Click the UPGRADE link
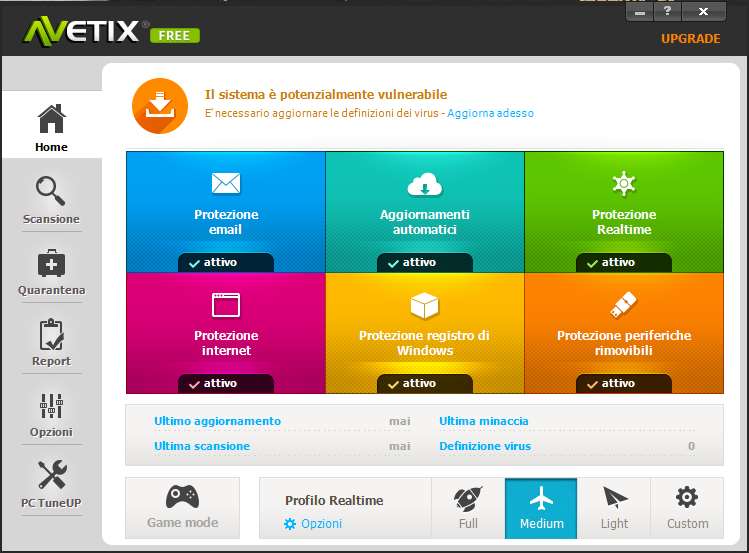This screenshot has height=553, width=749. (x=690, y=39)
